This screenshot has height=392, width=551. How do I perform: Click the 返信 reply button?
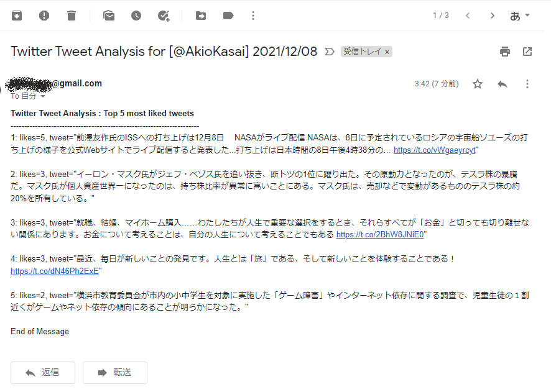coord(43,372)
